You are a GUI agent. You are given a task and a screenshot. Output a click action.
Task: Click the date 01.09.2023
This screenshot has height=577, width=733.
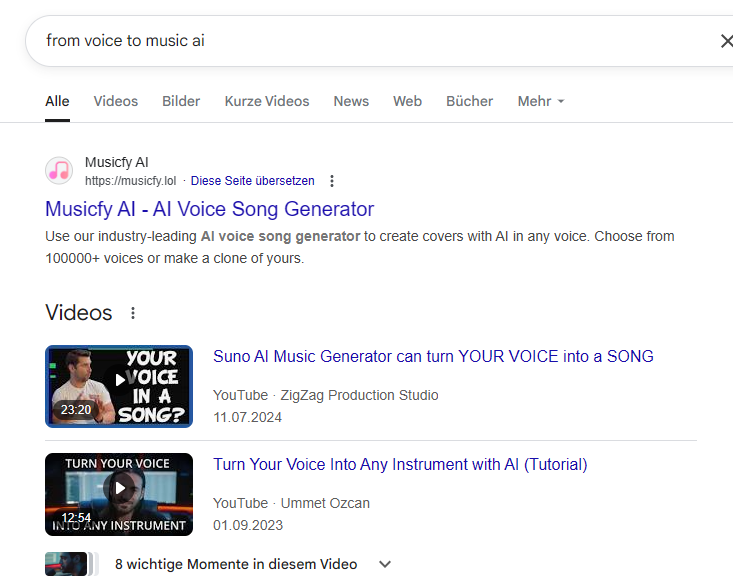pos(248,525)
